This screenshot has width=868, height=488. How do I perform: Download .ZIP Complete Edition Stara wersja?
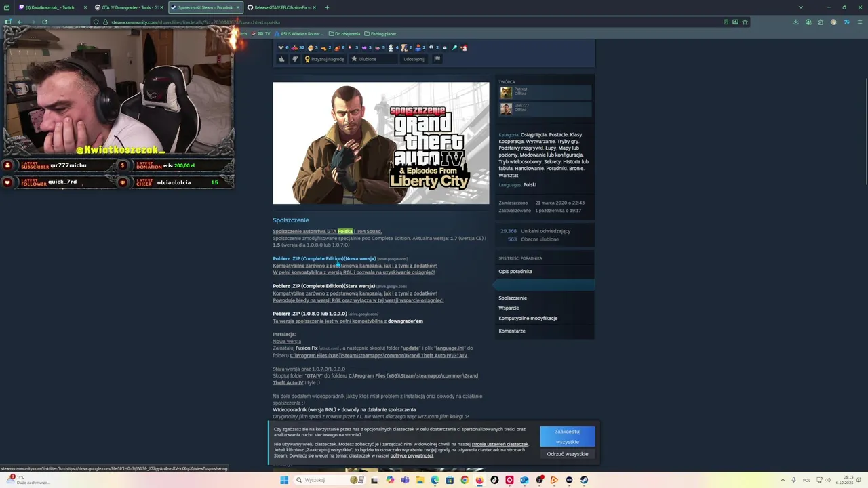pos(324,286)
